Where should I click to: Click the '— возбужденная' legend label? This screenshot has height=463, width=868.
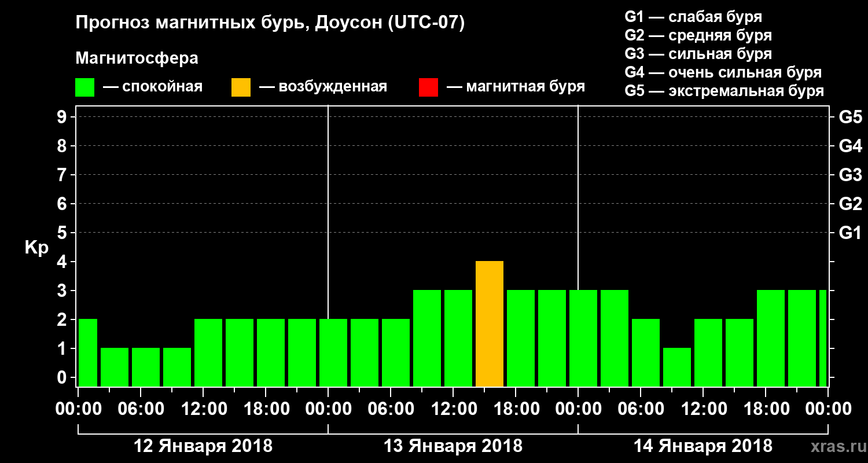pos(323,87)
